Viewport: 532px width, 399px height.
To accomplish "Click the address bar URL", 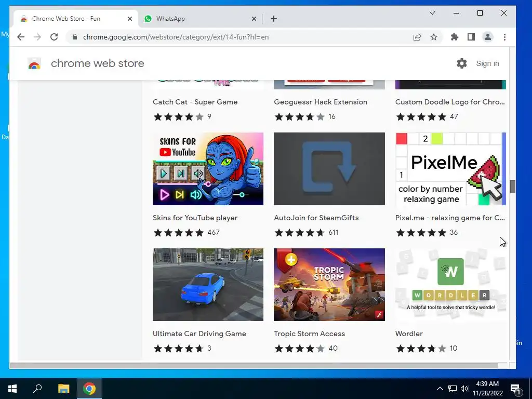I will 176,37.
